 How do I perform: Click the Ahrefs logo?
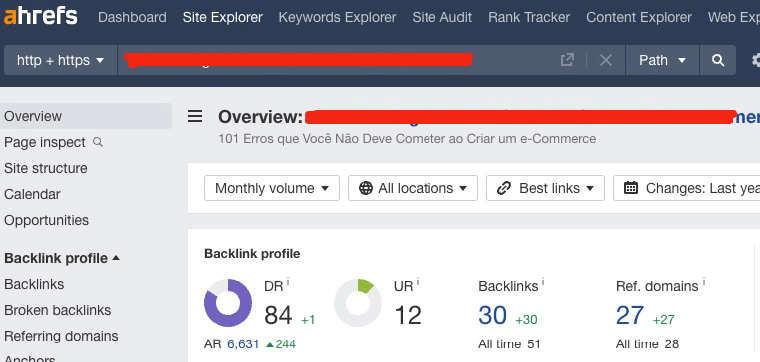tap(40, 16)
